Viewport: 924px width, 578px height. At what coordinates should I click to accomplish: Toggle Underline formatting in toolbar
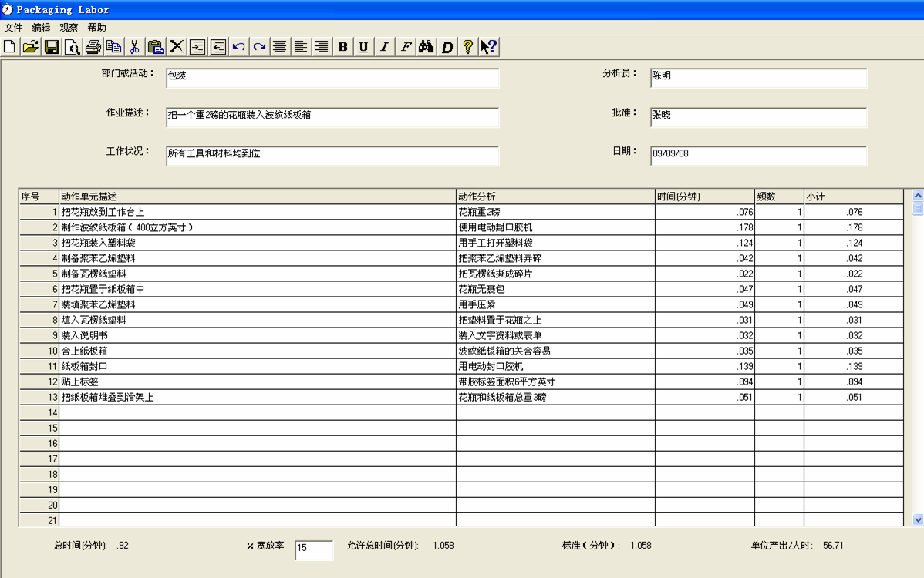click(x=363, y=47)
